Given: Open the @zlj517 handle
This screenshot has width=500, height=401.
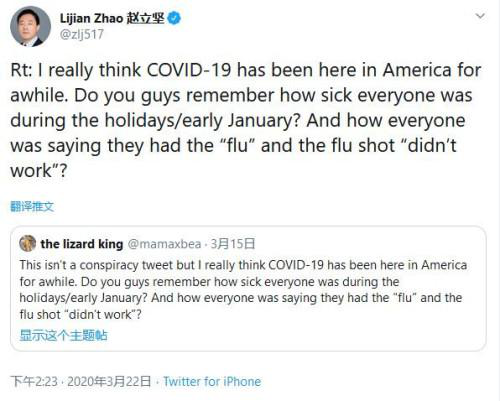Looking at the screenshot, I should tap(82, 34).
